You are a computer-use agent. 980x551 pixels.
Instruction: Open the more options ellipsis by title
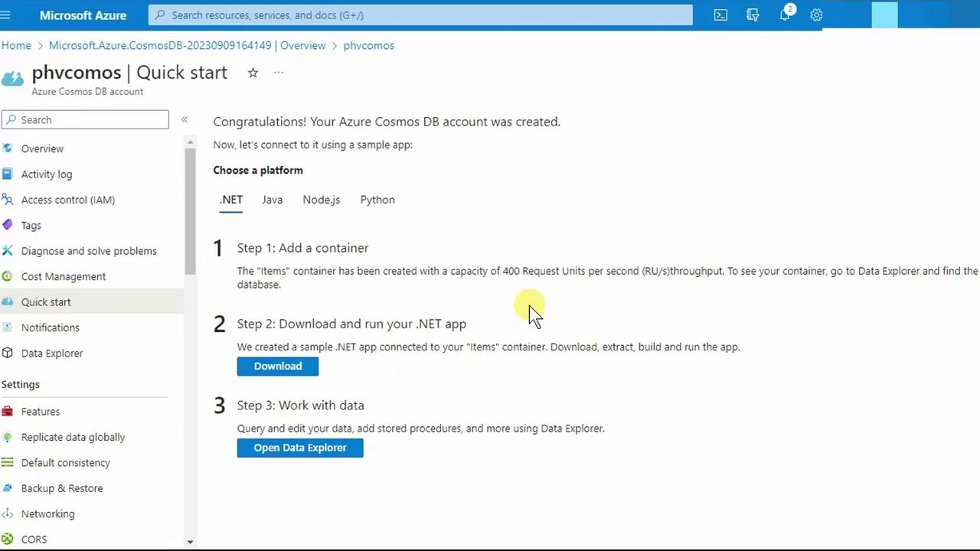pyautogui.click(x=279, y=73)
